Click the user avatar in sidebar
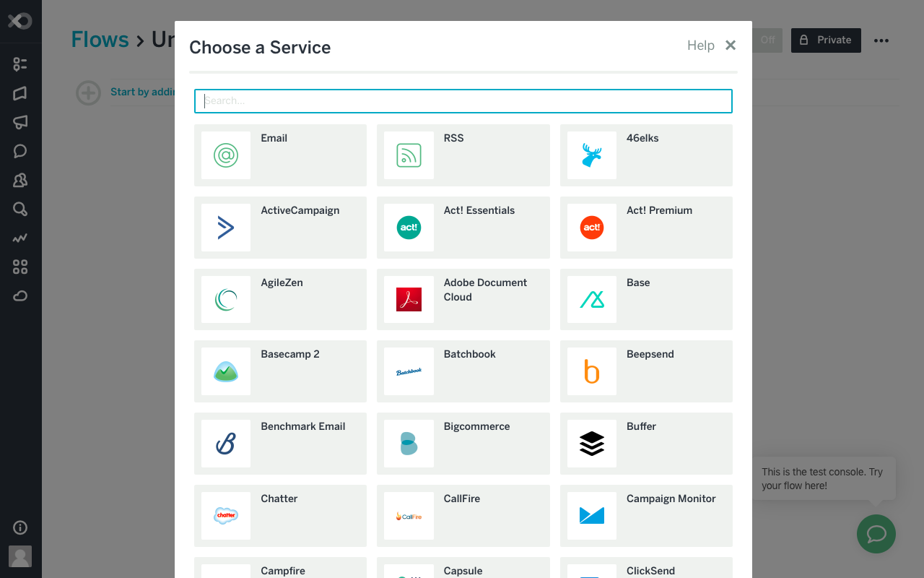Screen dimensions: 924x578 click(20, 556)
